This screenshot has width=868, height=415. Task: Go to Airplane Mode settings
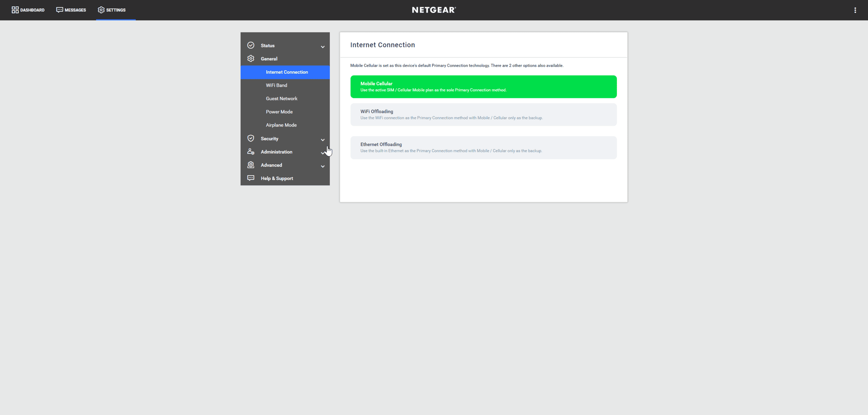(281, 125)
